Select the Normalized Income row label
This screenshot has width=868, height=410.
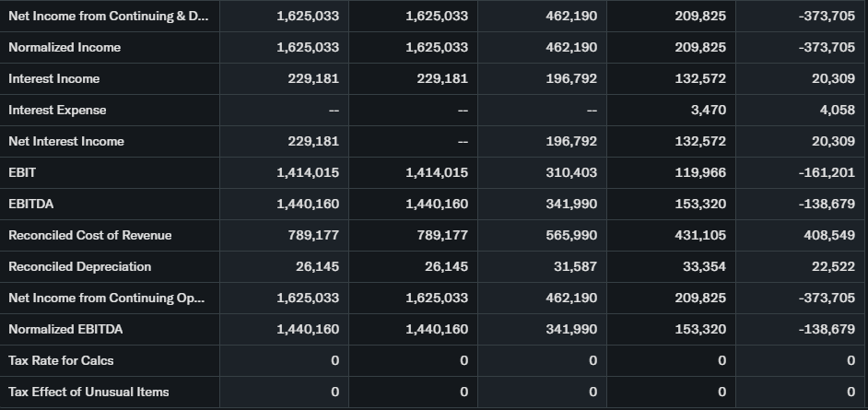(x=65, y=48)
